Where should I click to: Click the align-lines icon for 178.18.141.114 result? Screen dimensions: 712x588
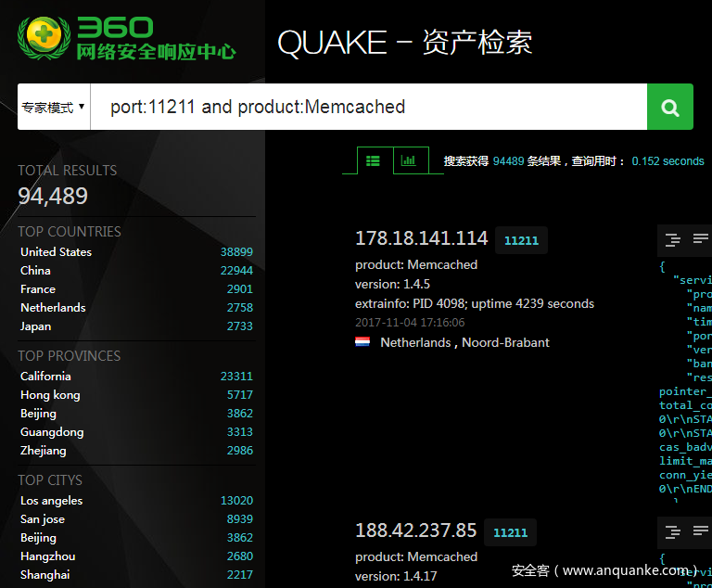click(x=701, y=238)
